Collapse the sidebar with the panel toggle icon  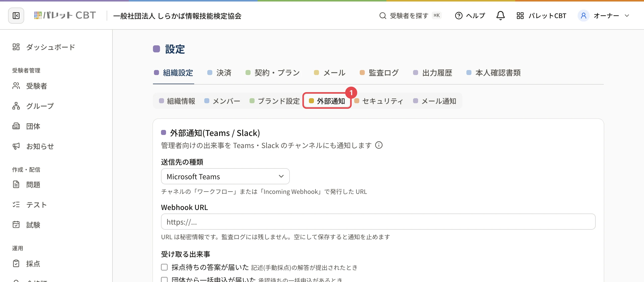(16, 16)
